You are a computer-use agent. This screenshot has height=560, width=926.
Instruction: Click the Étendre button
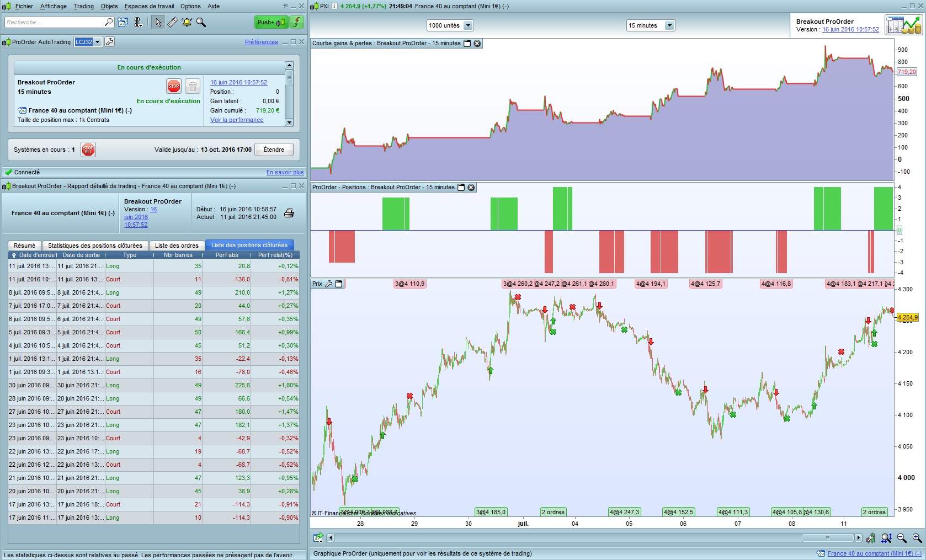[x=274, y=150]
